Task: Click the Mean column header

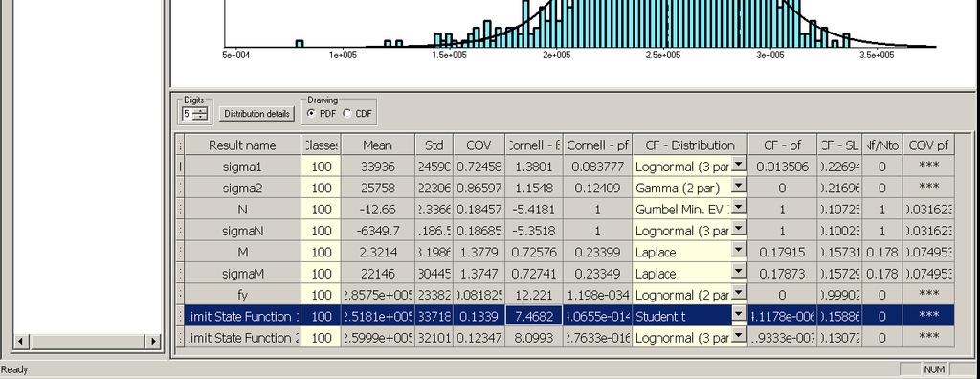Action: click(x=377, y=145)
